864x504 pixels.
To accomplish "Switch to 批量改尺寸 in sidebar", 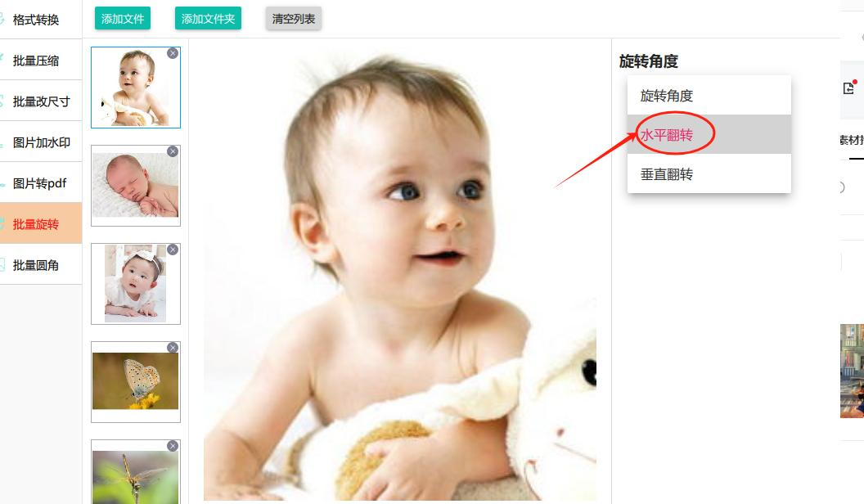I will coord(41,101).
